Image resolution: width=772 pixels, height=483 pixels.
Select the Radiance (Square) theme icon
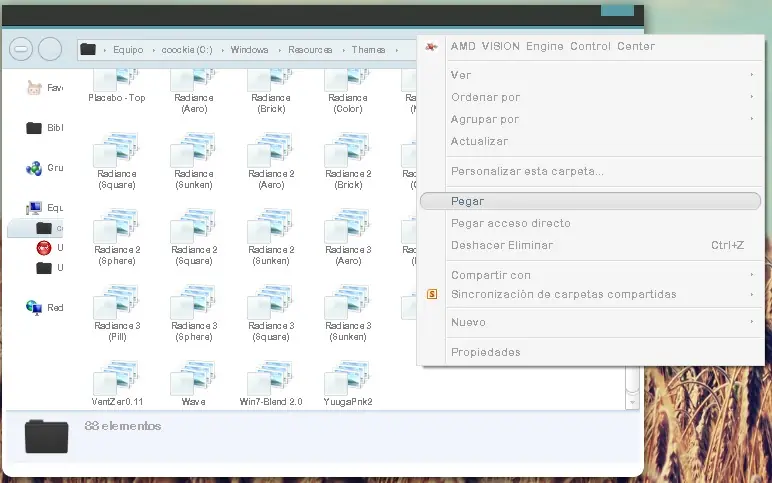tap(117, 152)
